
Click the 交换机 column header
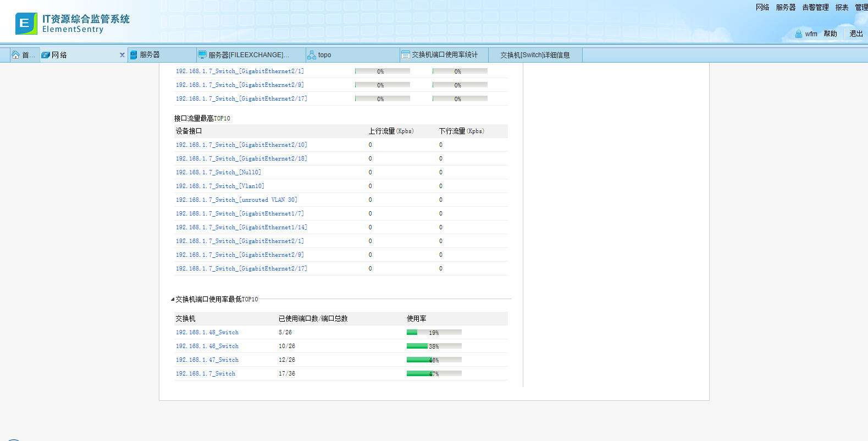[x=186, y=318]
